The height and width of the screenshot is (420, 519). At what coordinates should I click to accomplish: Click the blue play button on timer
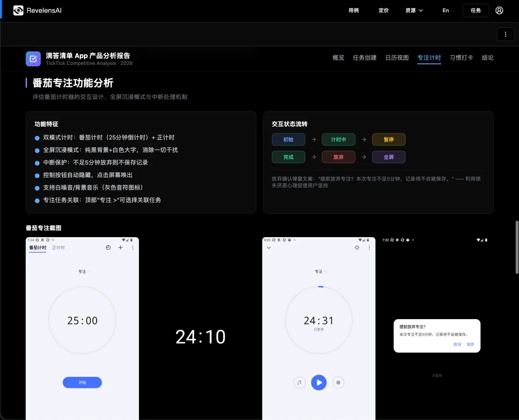point(319,383)
